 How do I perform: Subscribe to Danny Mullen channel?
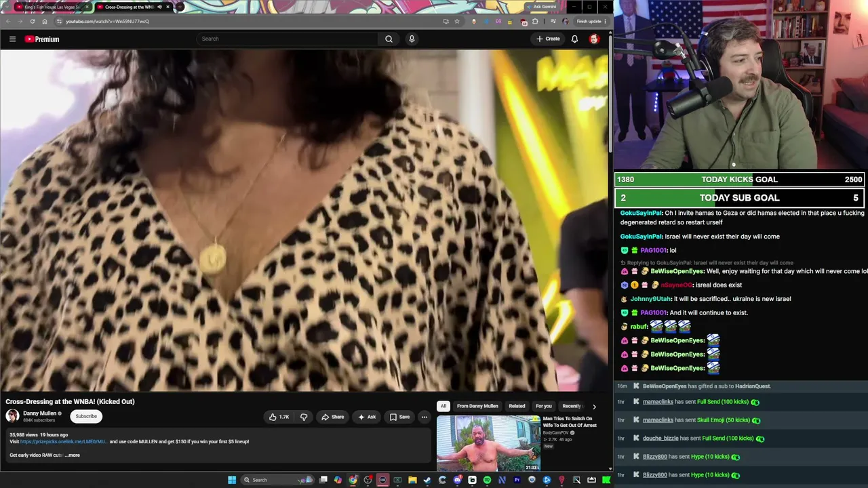tap(86, 416)
